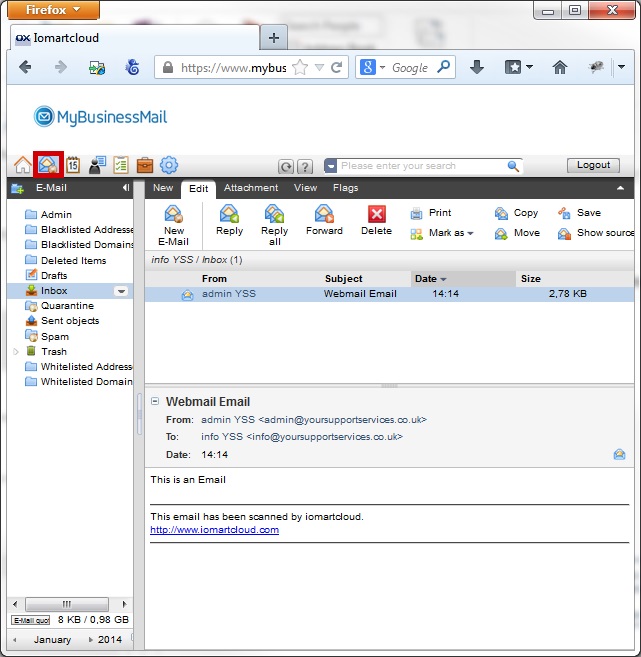Open the Inbox folder dropdown arrow
641x657 pixels.
pyautogui.click(x=121, y=291)
